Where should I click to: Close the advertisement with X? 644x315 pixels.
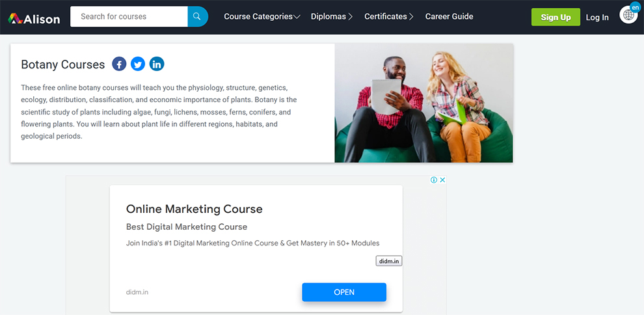pyautogui.click(x=442, y=180)
